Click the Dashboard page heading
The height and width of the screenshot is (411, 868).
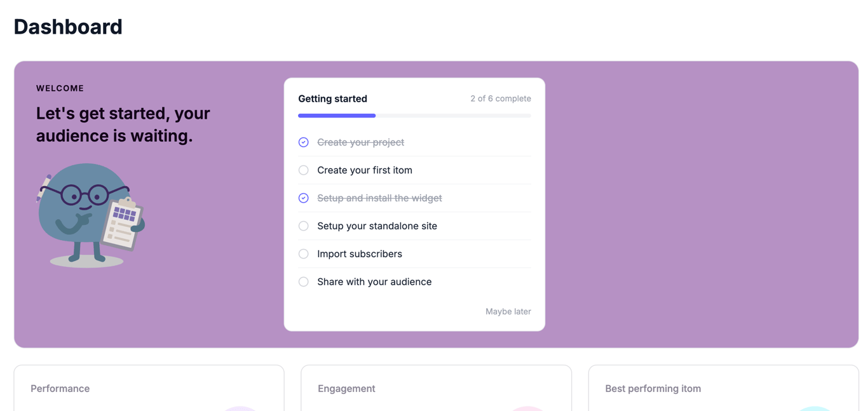(68, 27)
